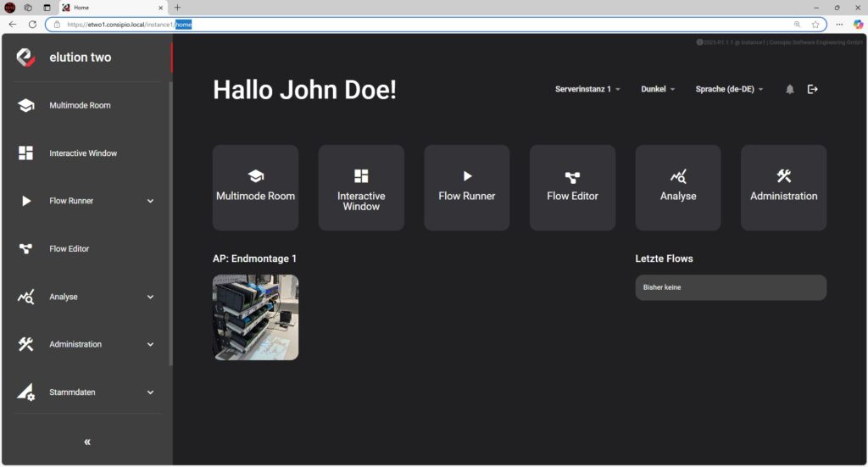Click the logout icon in header
The width and height of the screenshot is (868, 467).
point(813,89)
